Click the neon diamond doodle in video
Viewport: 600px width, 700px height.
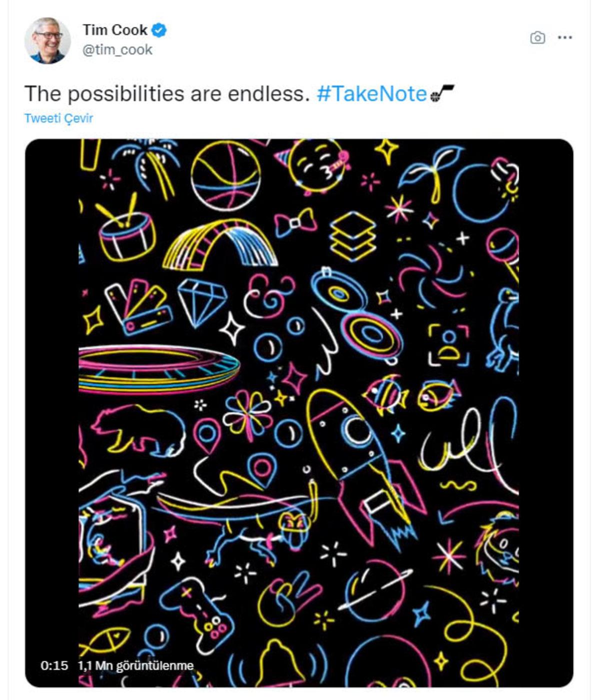point(202,301)
